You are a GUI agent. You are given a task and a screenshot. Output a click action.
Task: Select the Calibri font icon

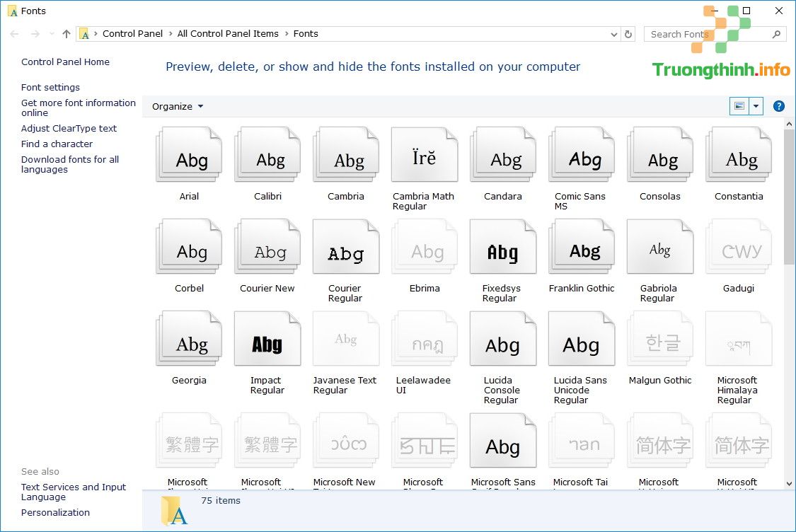pos(267,155)
